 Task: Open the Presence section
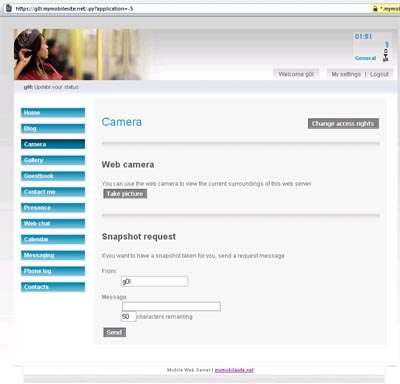[x=53, y=208]
